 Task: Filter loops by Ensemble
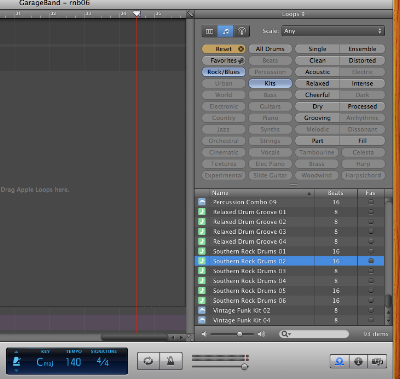click(x=362, y=49)
